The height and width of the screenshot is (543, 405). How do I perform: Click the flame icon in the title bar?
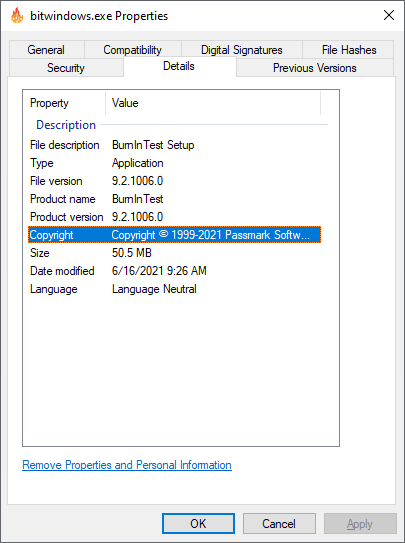click(x=17, y=16)
